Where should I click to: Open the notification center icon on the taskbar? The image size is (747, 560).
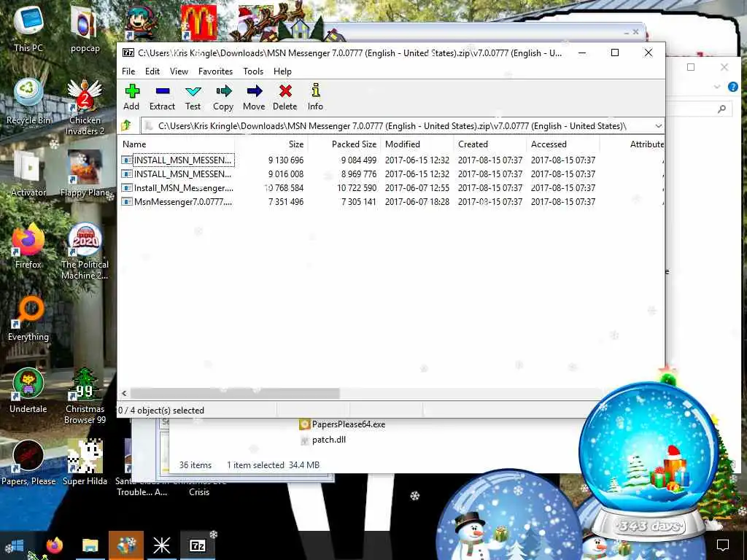[x=723, y=545]
